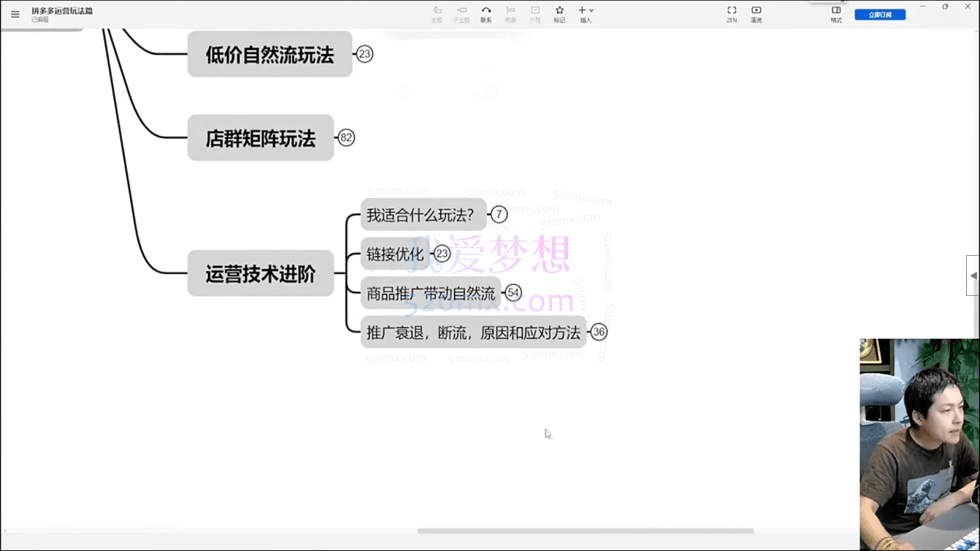The height and width of the screenshot is (551, 980).
Task: Expand 店群矩阵玩法 count badge 82
Action: tap(346, 137)
